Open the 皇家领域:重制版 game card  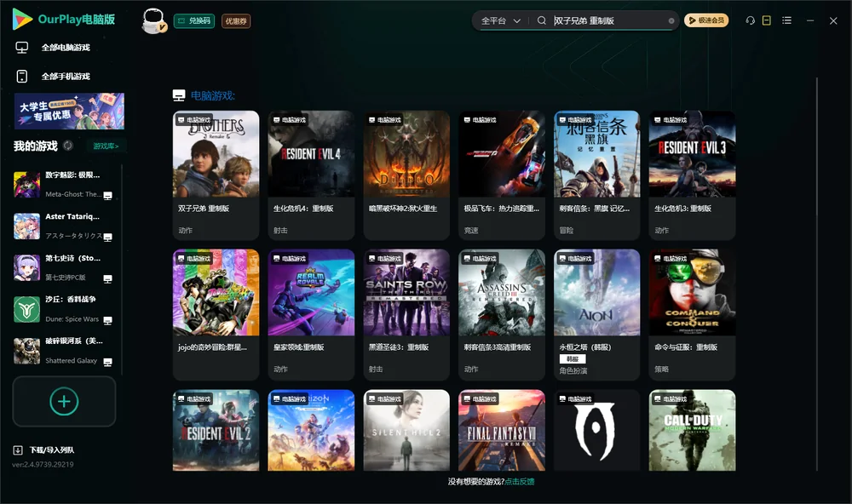tap(311, 314)
